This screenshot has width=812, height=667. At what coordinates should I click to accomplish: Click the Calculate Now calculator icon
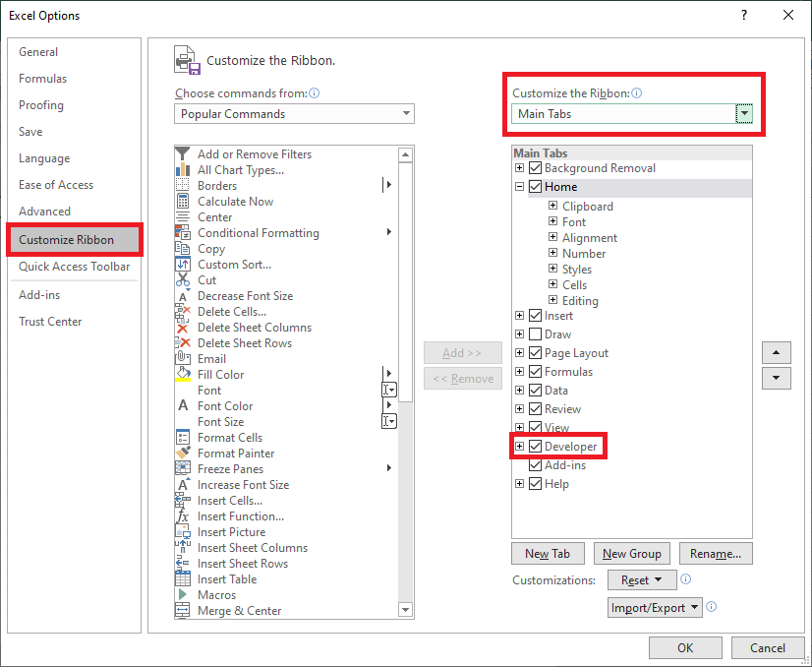(182, 201)
